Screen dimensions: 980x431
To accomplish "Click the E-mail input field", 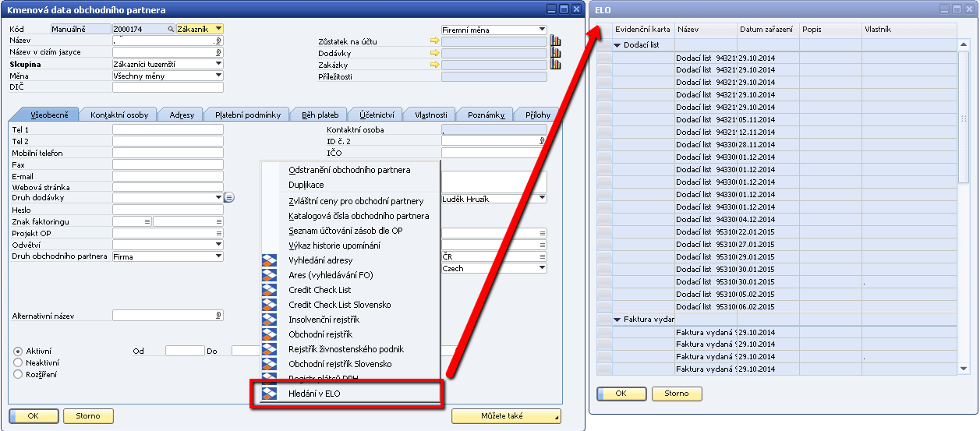I will tap(168, 176).
